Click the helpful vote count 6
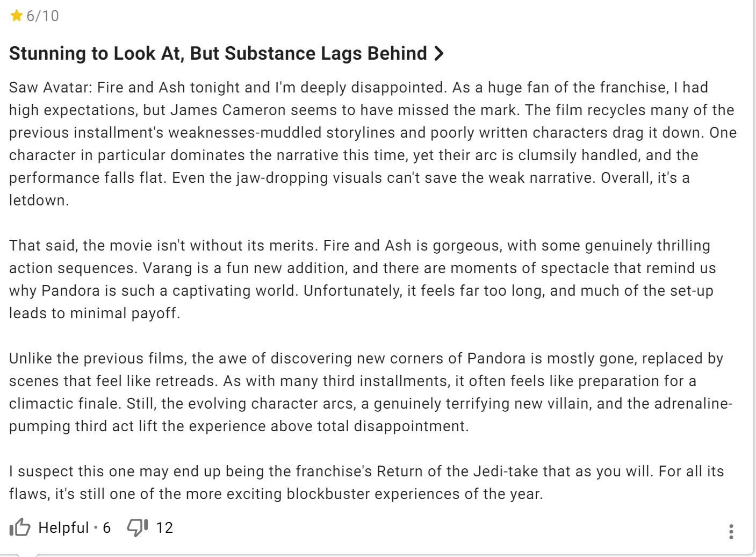 tap(106, 527)
